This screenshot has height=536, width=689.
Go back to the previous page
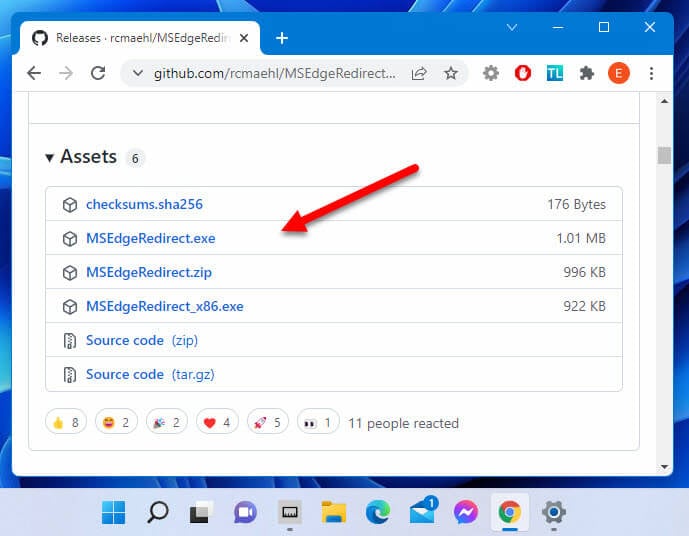34,73
